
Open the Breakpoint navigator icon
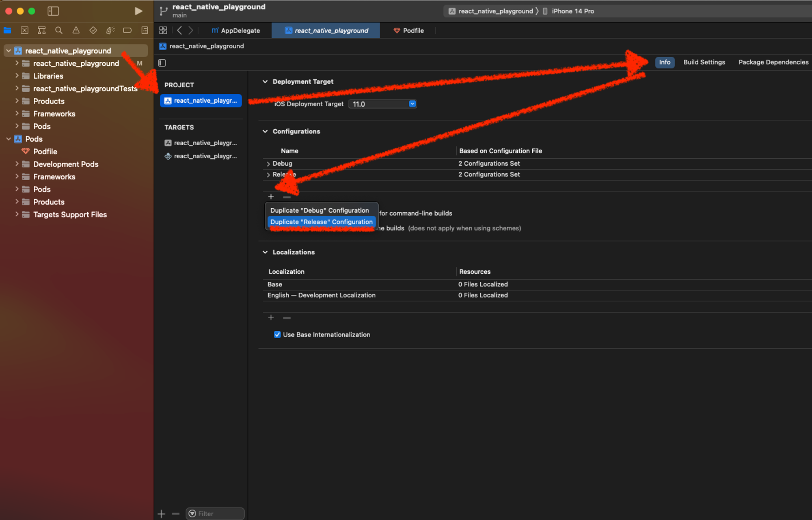(127, 30)
